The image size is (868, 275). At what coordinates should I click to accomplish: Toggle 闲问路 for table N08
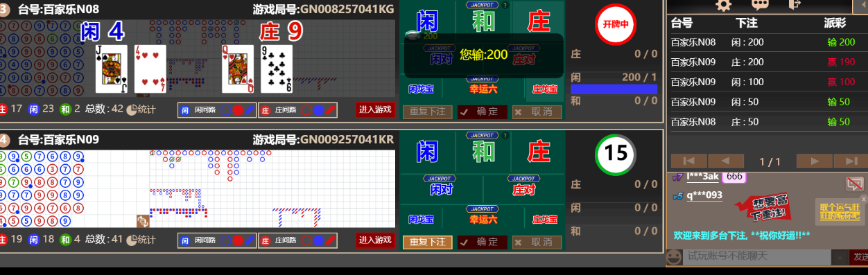[217, 109]
